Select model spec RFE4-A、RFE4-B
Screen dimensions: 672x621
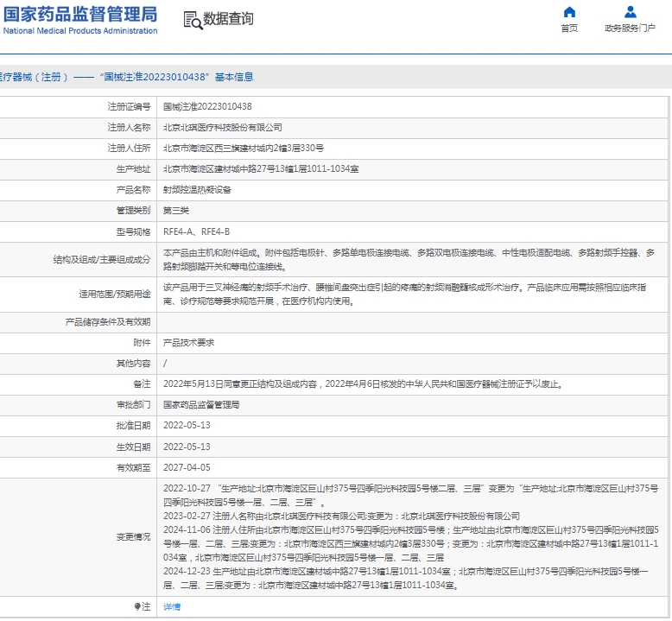pos(196,231)
